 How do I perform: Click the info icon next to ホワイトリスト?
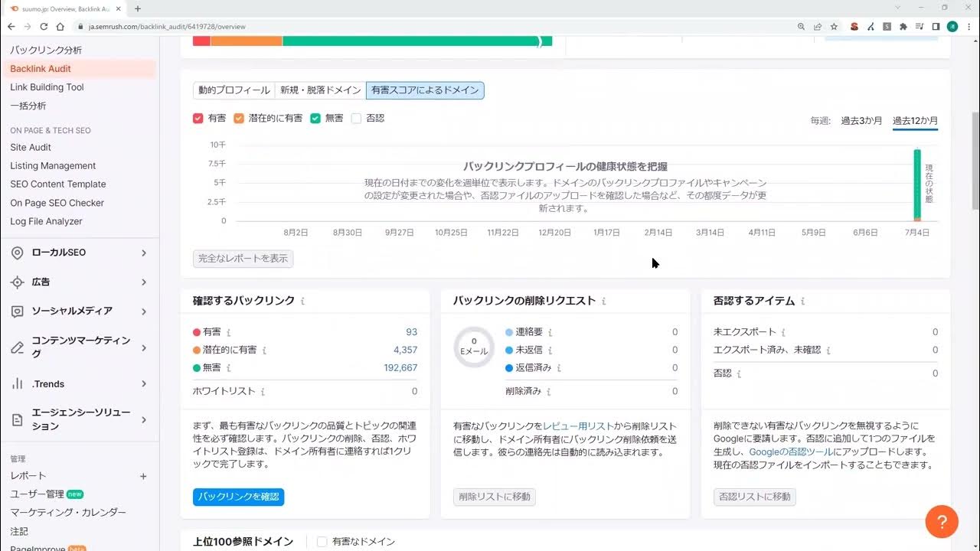click(263, 392)
